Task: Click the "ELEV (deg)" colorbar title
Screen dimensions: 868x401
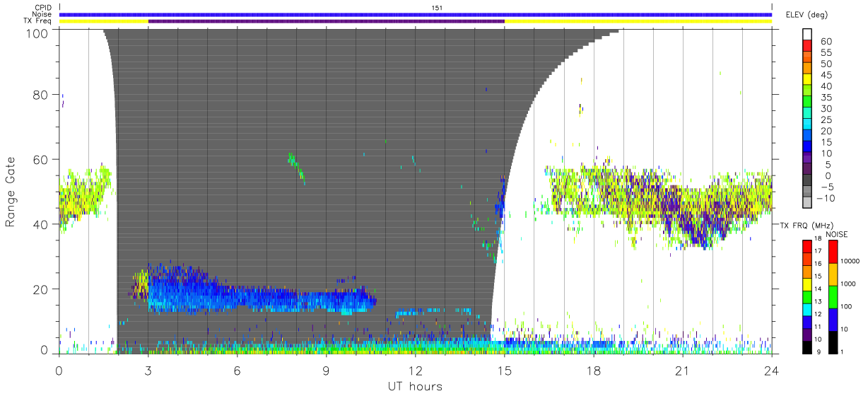Action: click(x=806, y=15)
